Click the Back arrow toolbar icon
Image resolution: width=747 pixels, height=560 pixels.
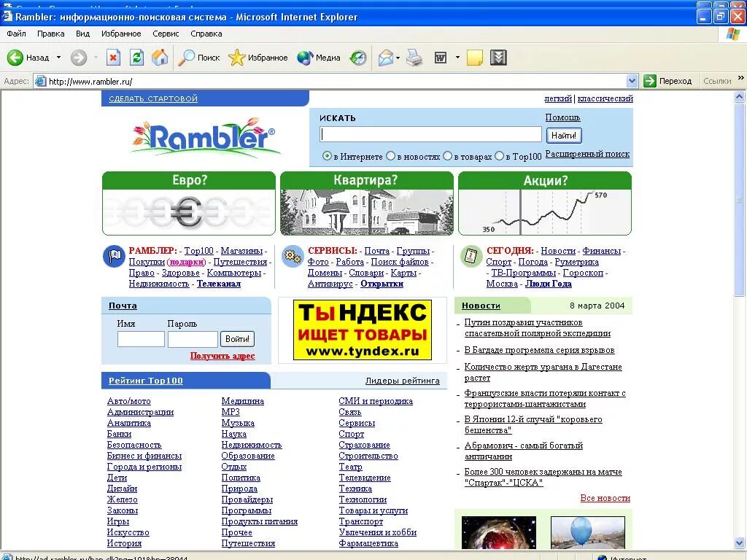[x=15, y=58]
